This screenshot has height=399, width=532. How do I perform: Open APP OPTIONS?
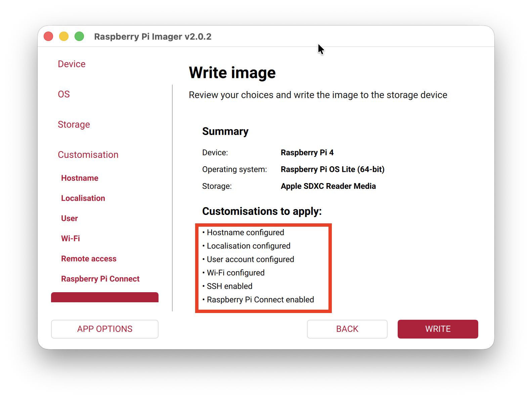point(104,329)
